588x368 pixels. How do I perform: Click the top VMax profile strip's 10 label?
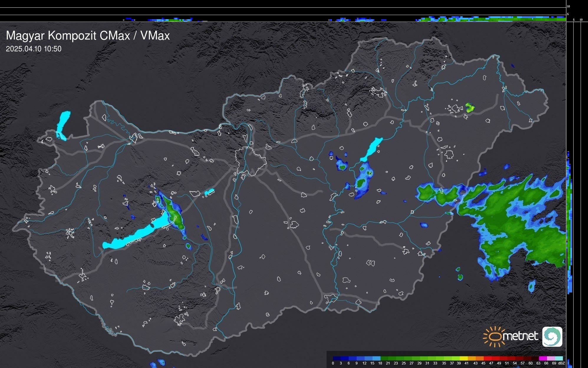[569, 6]
